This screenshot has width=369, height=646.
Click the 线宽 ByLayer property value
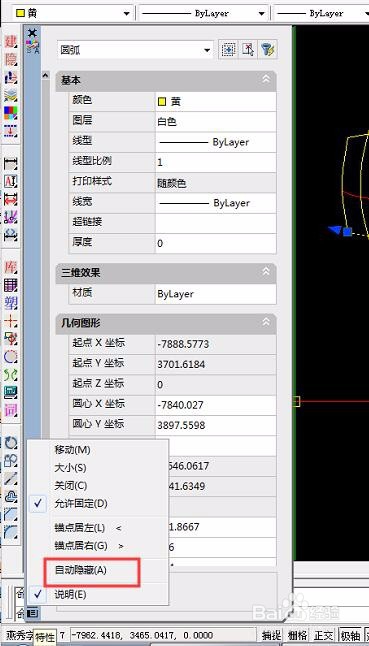click(x=215, y=203)
